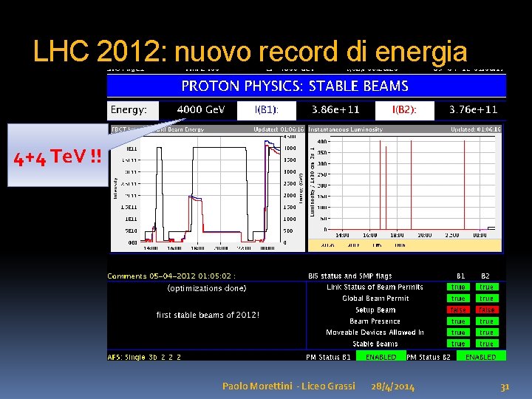532x399 pixels.
Task: Click the footer date "28/4/2014"
Action: (392, 386)
